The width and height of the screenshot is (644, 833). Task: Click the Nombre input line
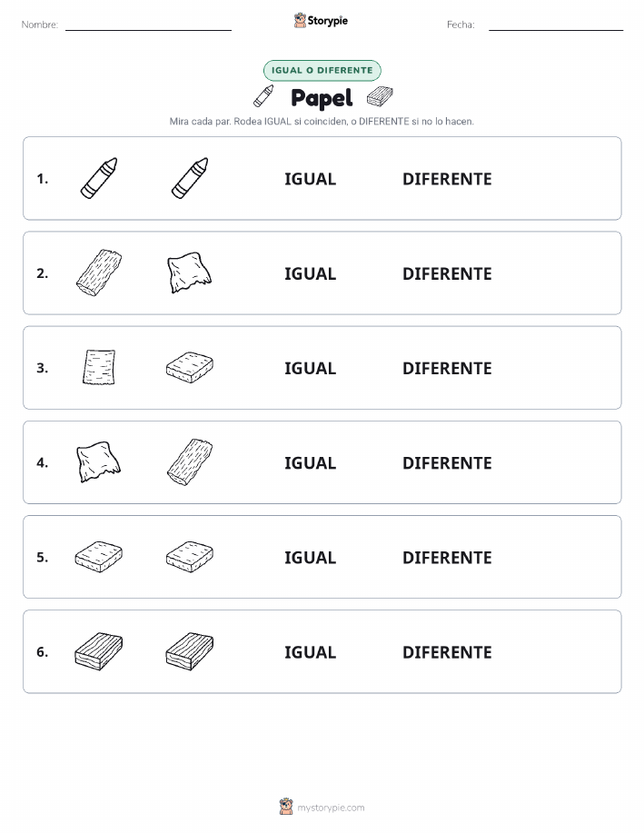click(x=148, y=26)
